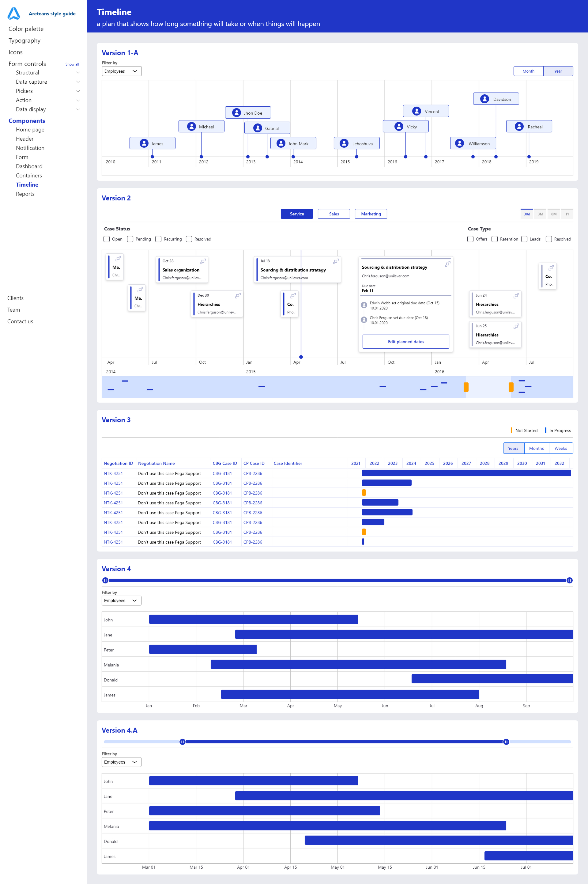Click the Areteans logo icon

[14, 13]
